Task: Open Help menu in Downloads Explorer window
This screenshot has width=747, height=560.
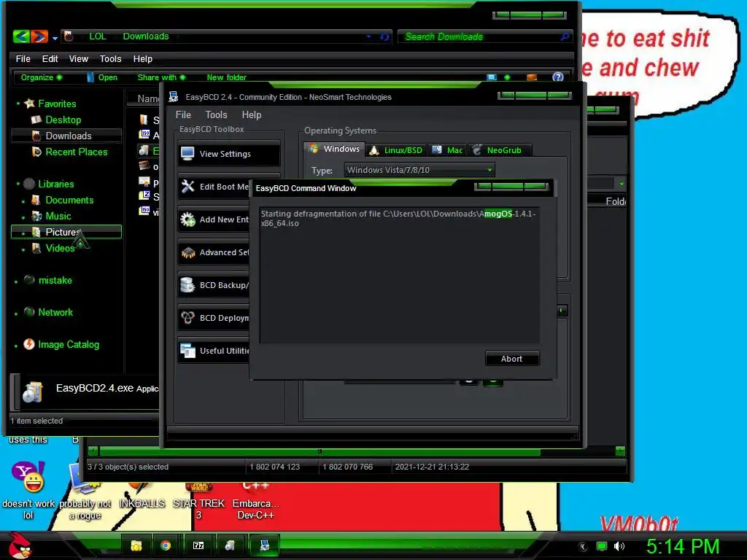Action: pos(143,58)
